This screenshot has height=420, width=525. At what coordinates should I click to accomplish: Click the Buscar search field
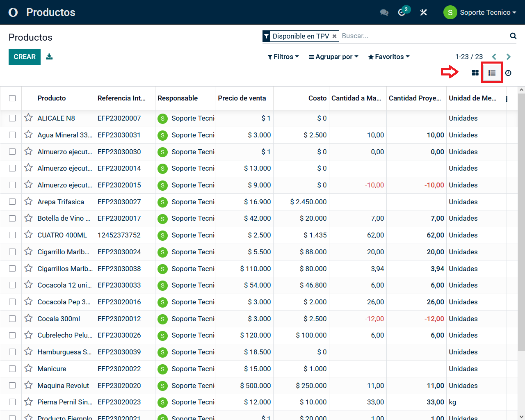[x=422, y=36]
